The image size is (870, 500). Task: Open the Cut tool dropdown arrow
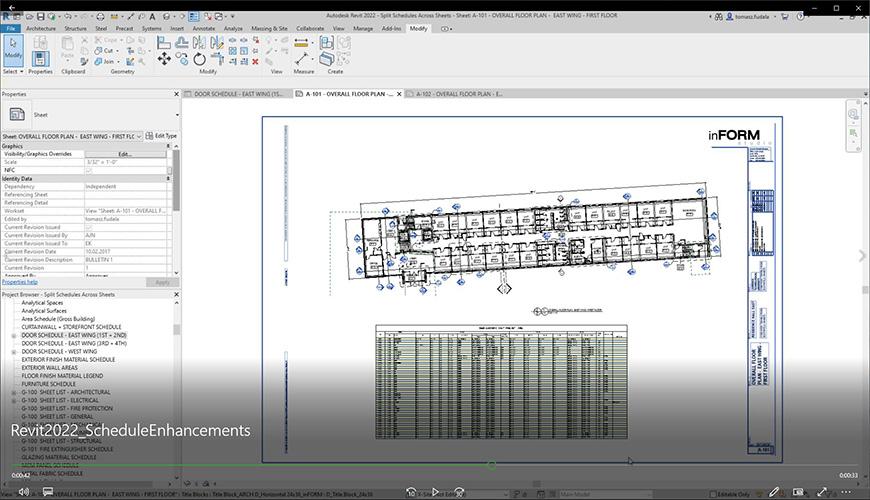click(x=117, y=50)
